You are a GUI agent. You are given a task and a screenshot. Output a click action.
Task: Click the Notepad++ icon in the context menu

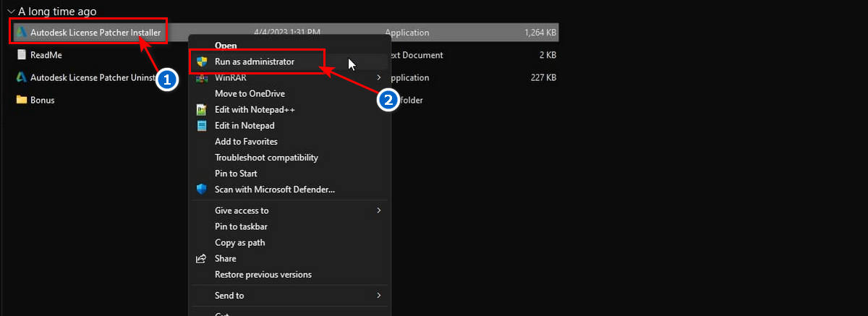click(x=203, y=110)
